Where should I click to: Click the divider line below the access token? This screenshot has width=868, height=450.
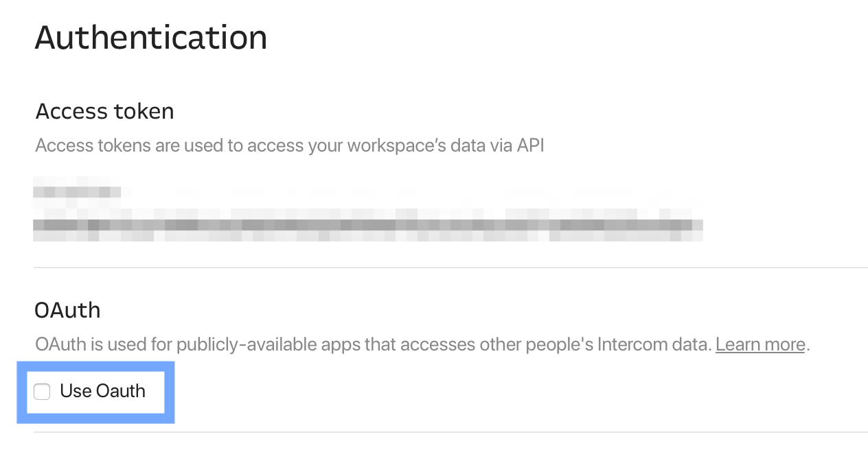[x=450, y=268]
